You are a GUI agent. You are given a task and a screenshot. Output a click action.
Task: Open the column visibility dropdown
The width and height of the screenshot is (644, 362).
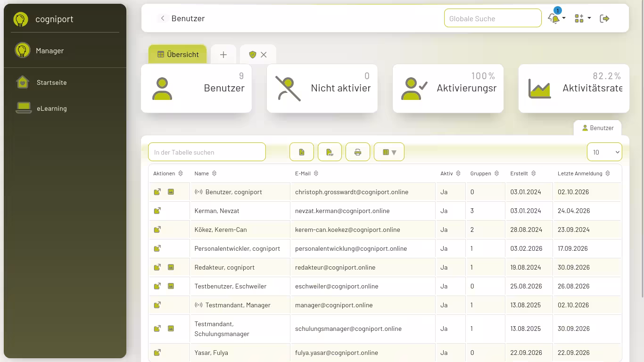(389, 152)
